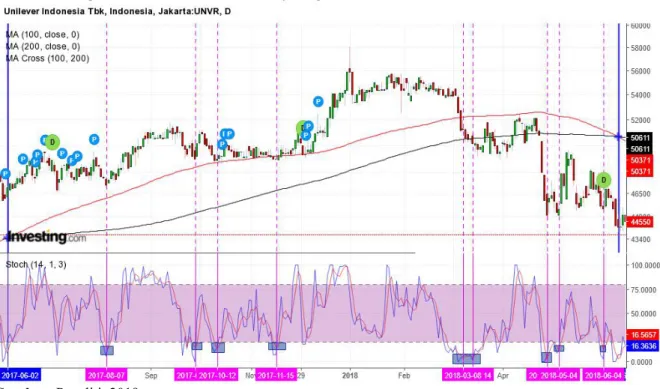Click the MA (200, close, 0) indicator label

coord(43,46)
